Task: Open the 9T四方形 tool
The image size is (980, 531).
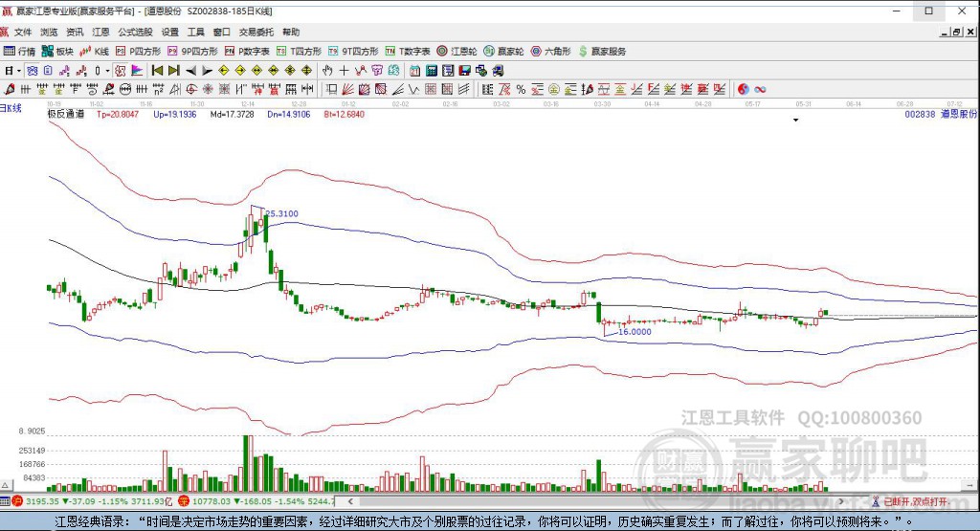Action: pyautogui.click(x=353, y=52)
